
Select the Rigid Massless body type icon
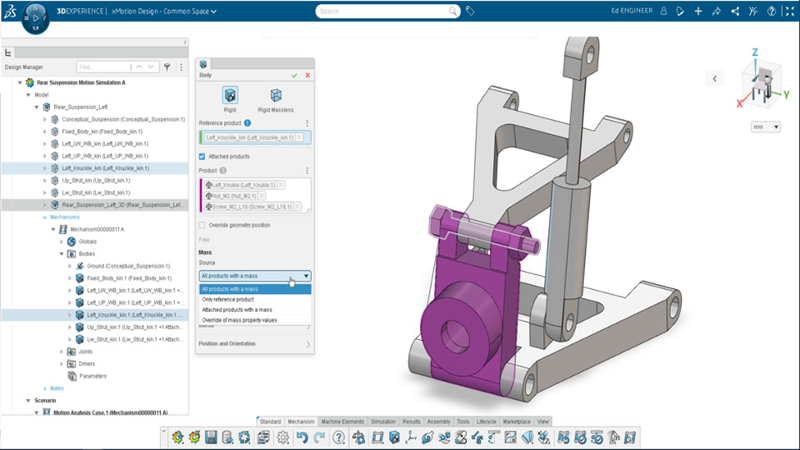pyautogui.click(x=275, y=96)
